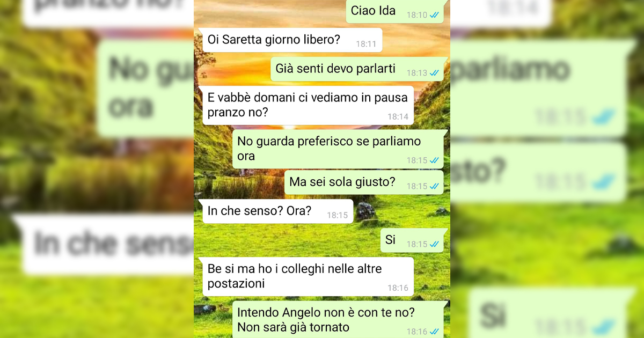Click the 18:16 timestamp on 'altre postazioni' message
Image resolution: width=644 pixels, height=338 pixels.
(398, 288)
